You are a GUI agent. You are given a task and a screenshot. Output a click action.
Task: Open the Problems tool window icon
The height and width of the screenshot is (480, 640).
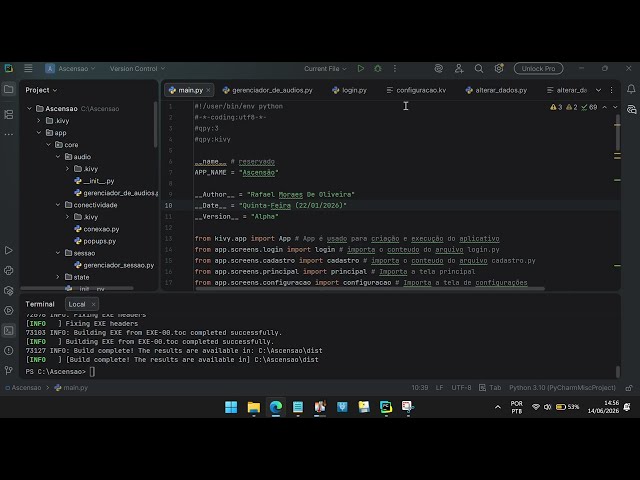[x=9, y=351]
